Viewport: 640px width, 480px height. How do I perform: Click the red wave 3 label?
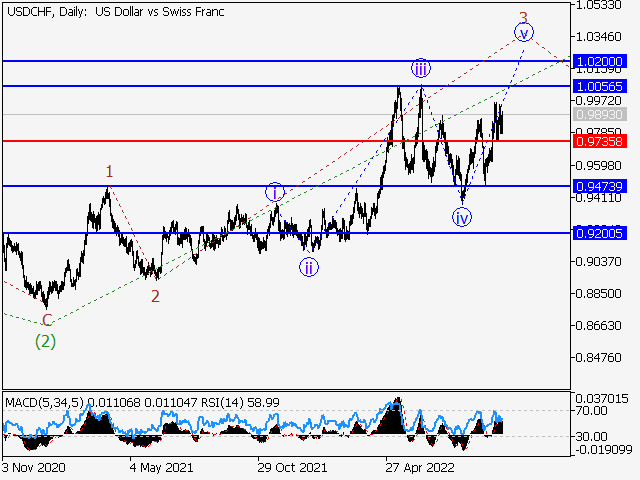tap(523, 17)
